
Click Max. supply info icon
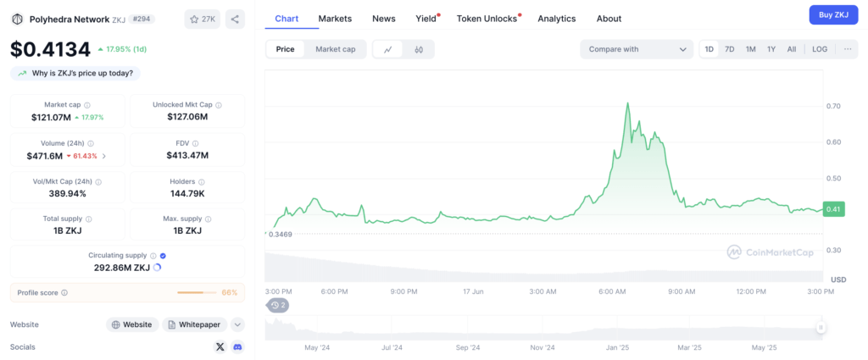coord(209,219)
